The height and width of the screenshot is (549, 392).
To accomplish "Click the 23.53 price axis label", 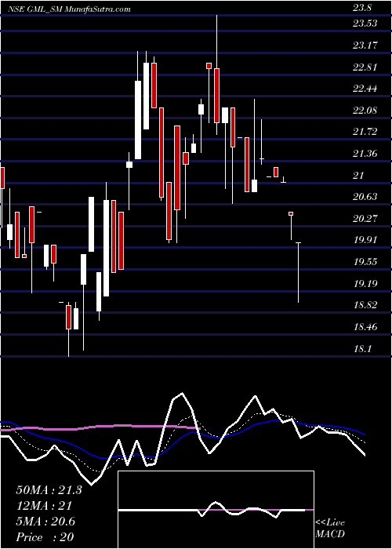I will (x=366, y=24).
